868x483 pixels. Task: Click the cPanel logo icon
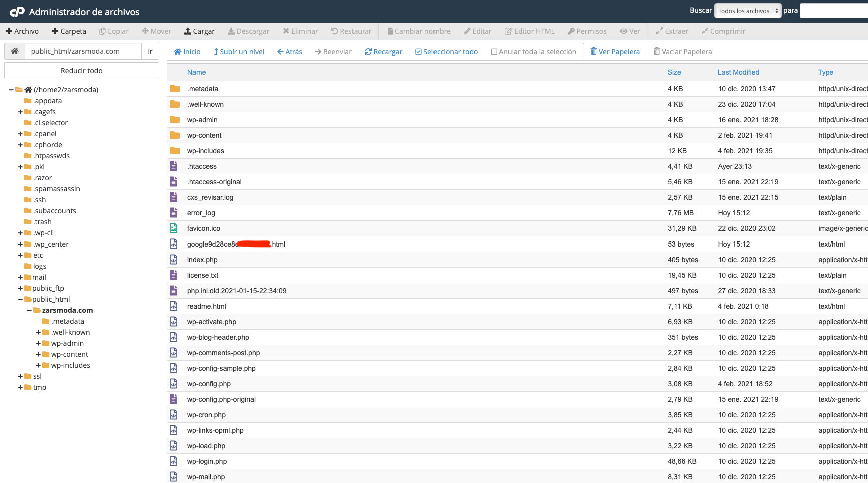(17, 11)
